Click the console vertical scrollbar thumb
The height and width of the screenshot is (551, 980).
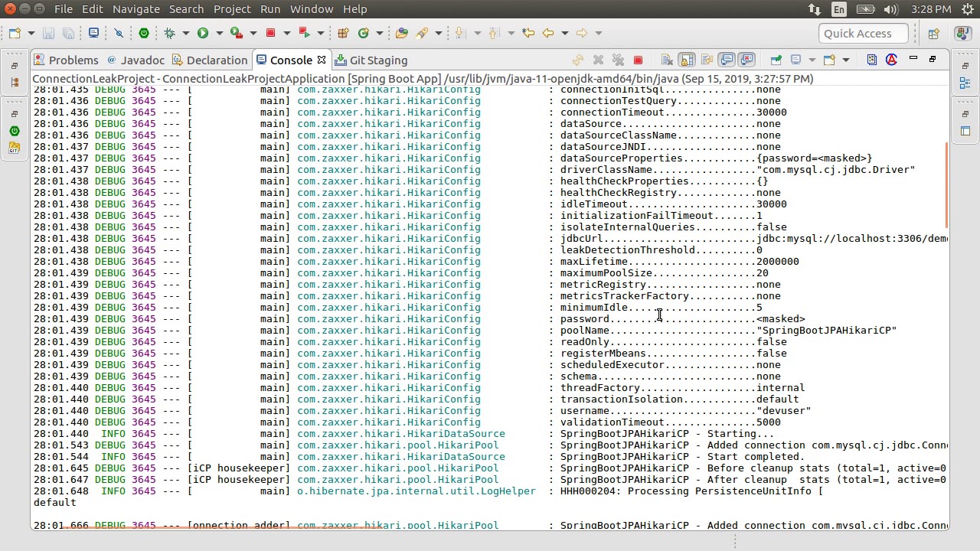pyautogui.click(x=946, y=186)
